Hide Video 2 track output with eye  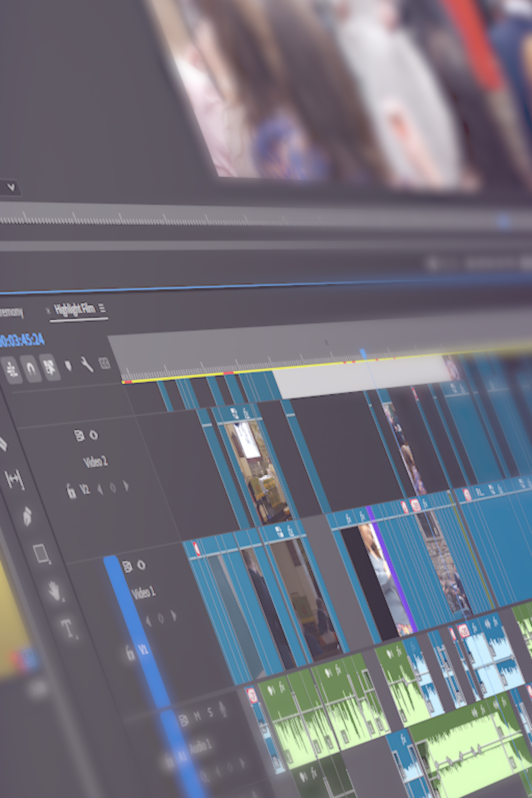pyautogui.click(x=94, y=435)
